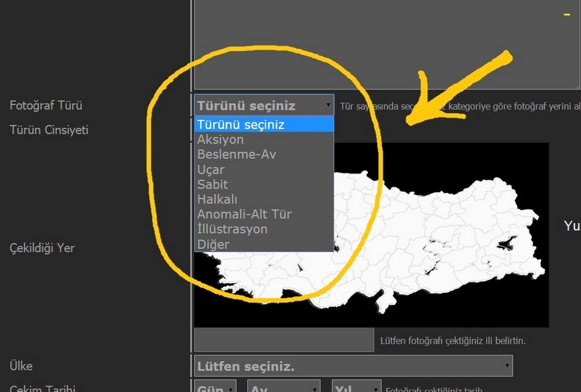Select 'Halkalı' from photo types
The height and width of the screenshot is (392, 581).
[218, 199]
